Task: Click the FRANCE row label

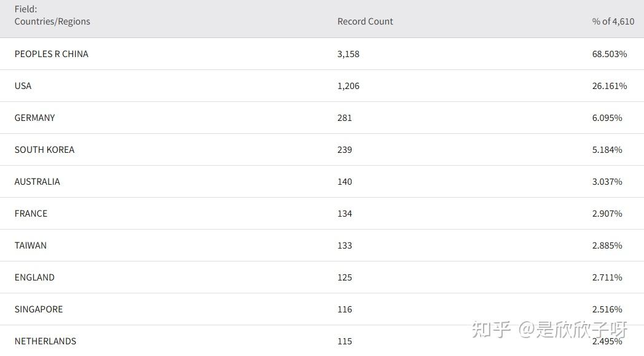Action: point(31,214)
